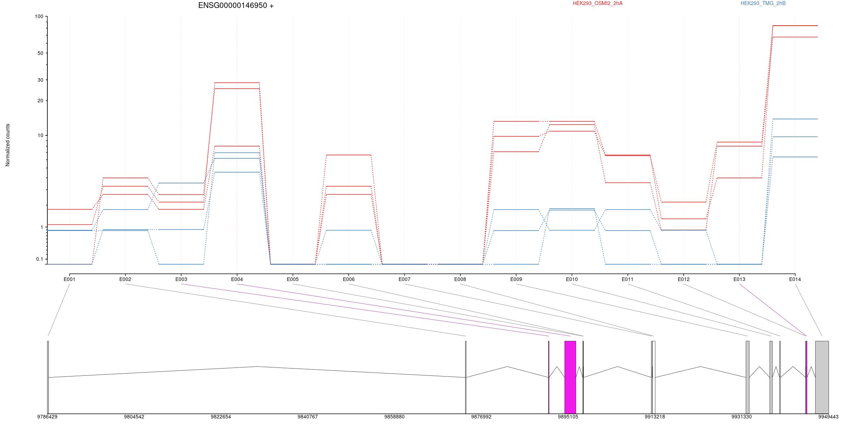Select the HEK293_OSMI2_2hA legend label
Screen dimensions: 868x434
597,3
